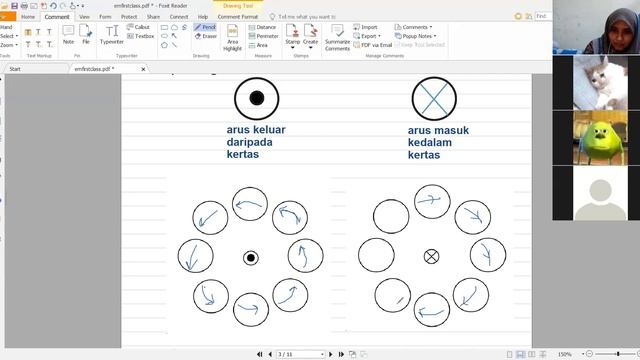Viewport: 640px width, 360px height.
Task: Open the 150% zoom level dropdown
Action: click(x=583, y=354)
